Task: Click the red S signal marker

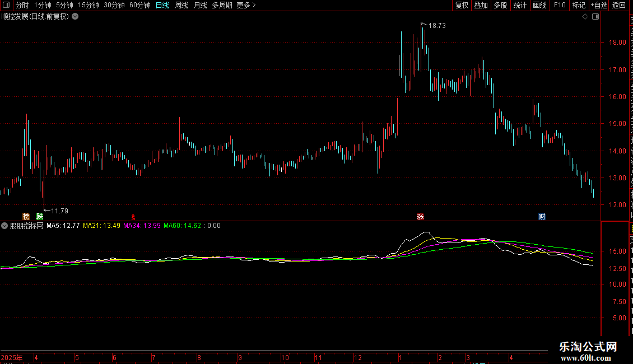Action: 133,217
